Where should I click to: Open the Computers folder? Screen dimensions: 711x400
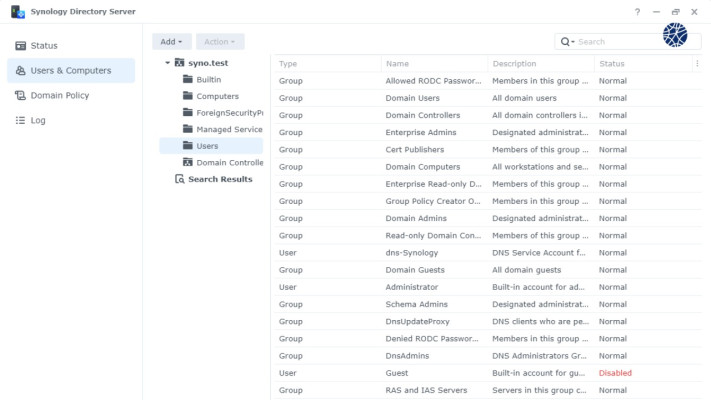[217, 97]
